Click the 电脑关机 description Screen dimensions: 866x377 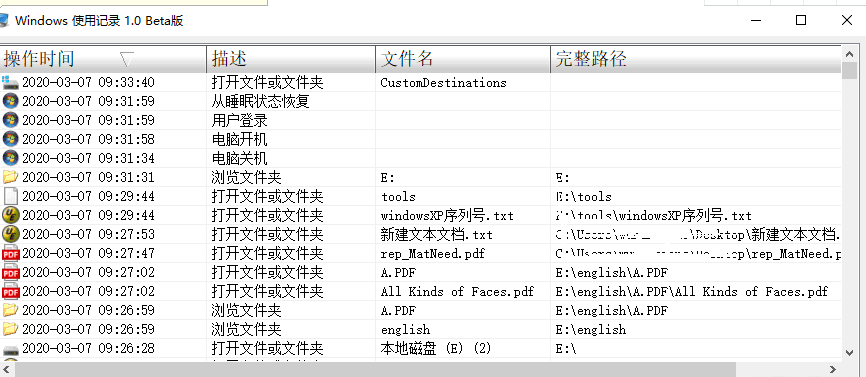(x=240, y=158)
